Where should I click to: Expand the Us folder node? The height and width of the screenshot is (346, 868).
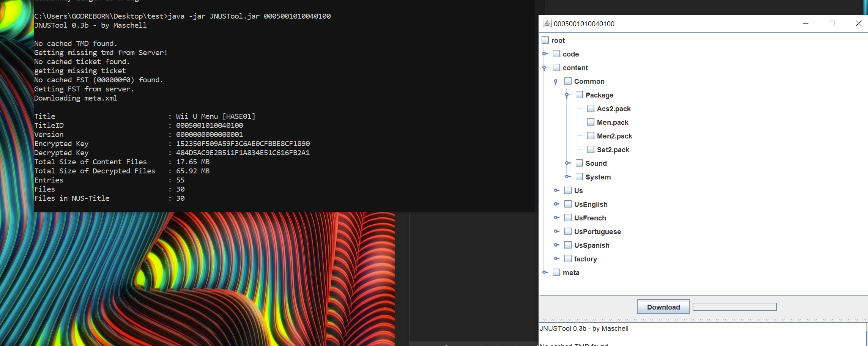[x=556, y=190]
